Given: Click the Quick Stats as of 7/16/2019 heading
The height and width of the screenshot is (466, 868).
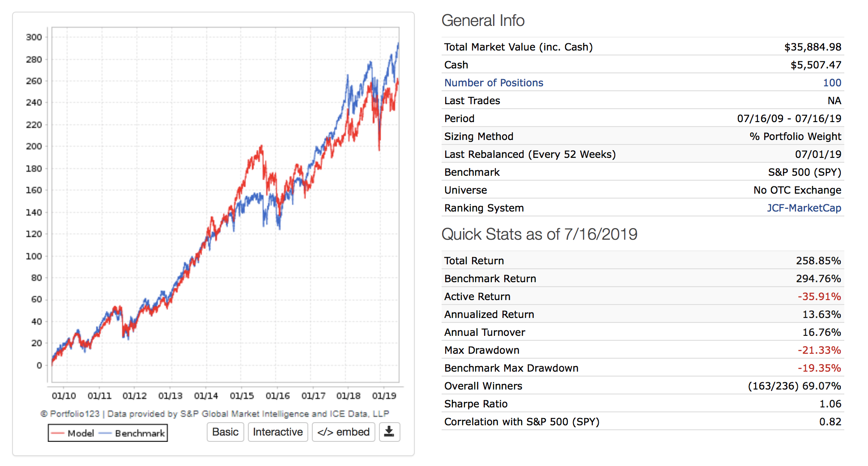Looking at the screenshot, I should 539,234.
